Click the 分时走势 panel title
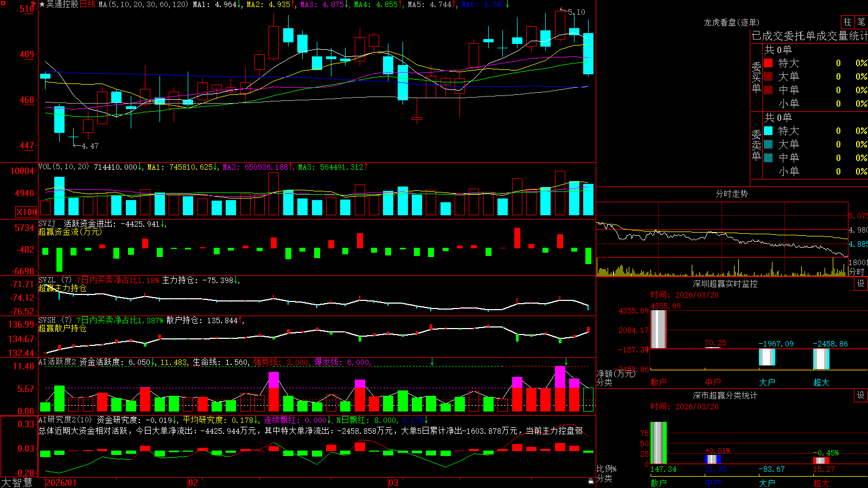868x488 pixels. pyautogui.click(x=731, y=194)
